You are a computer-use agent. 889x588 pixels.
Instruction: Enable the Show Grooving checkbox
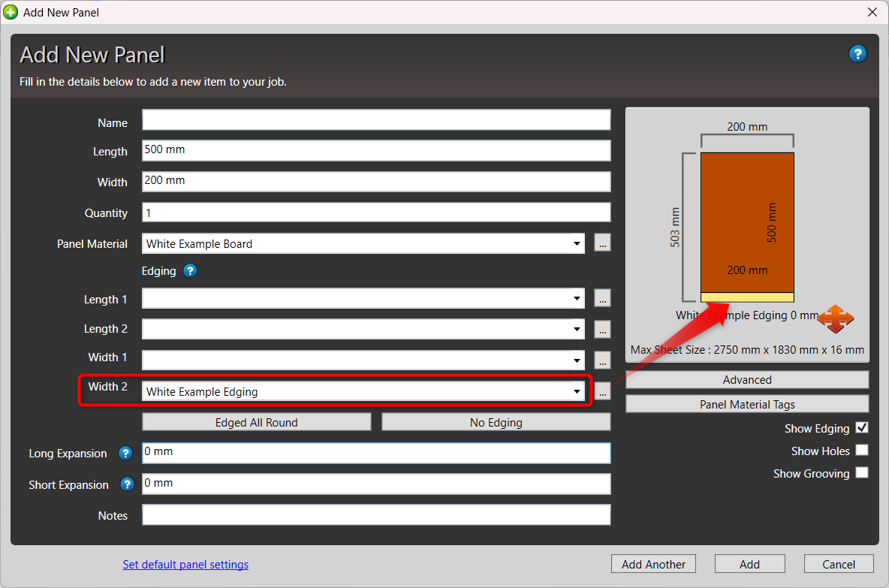pos(862,473)
